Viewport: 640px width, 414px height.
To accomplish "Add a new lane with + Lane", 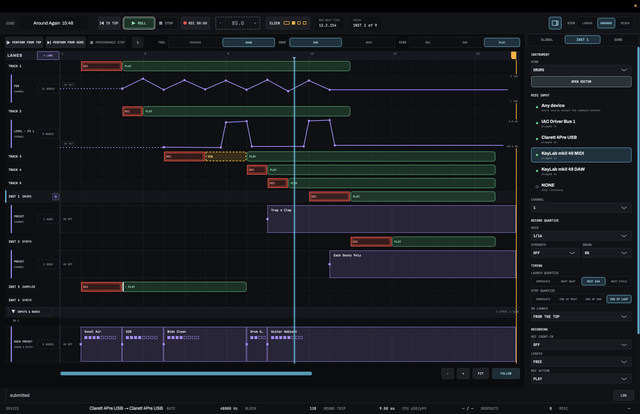I will coord(48,56).
